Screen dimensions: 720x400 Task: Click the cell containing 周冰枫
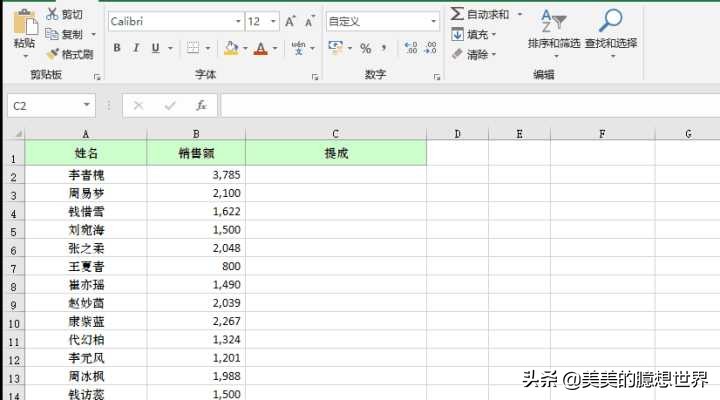coord(86,376)
